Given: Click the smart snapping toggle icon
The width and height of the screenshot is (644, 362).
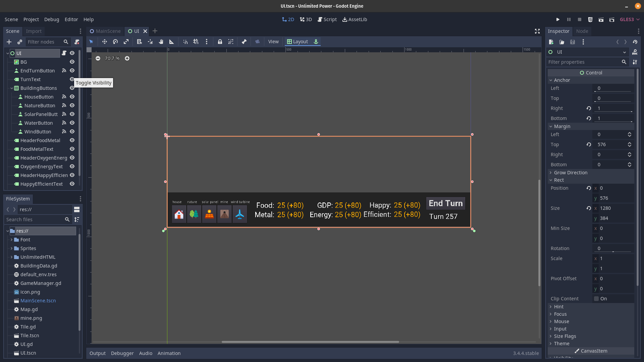Looking at the screenshot, I should tap(185, 42).
